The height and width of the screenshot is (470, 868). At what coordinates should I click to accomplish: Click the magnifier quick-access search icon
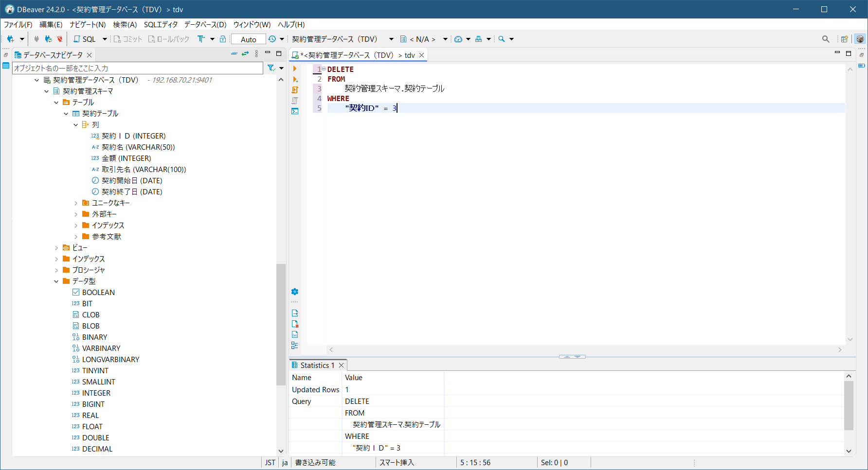point(826,39)
